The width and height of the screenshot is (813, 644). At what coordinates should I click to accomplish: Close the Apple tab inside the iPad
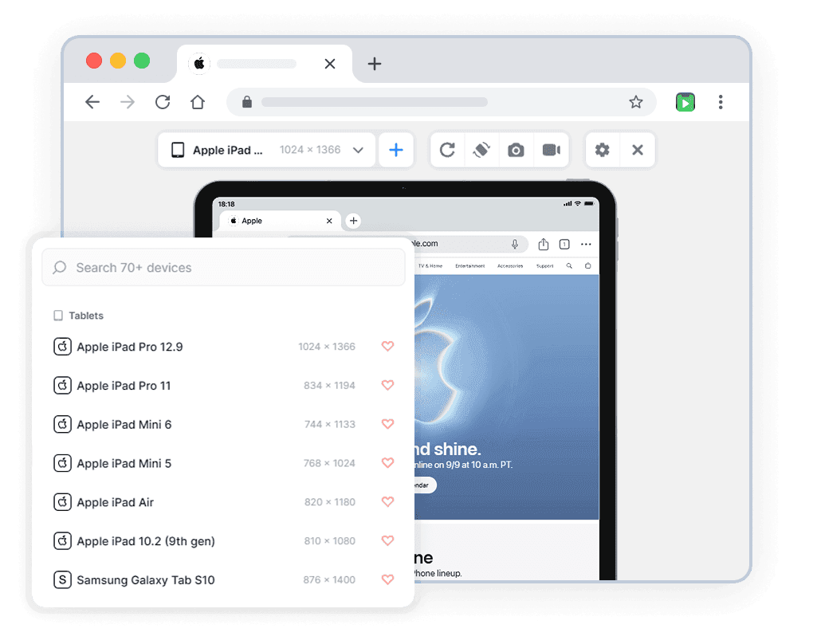(329, 221)
